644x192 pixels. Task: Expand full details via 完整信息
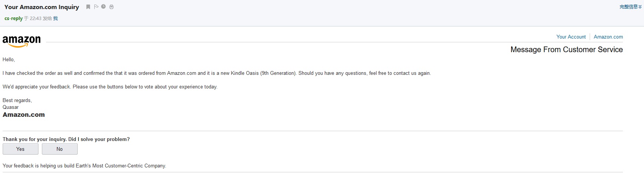point(630,7)
